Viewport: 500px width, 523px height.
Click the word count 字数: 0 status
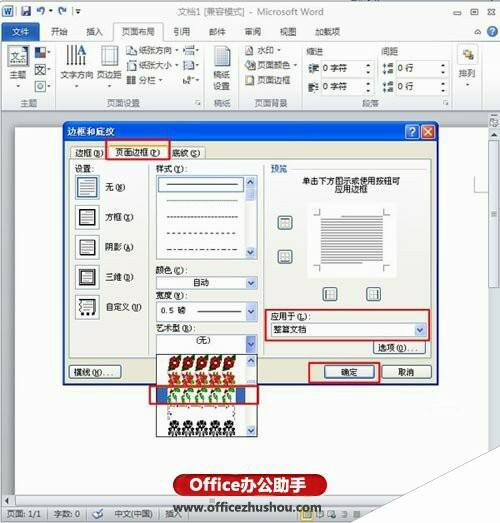[66, 514]
